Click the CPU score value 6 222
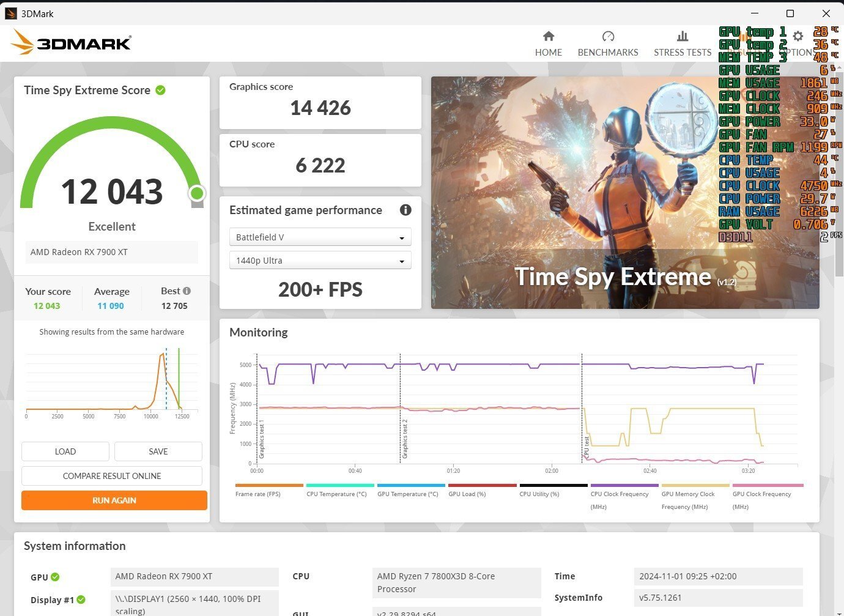 click(320, 166)
